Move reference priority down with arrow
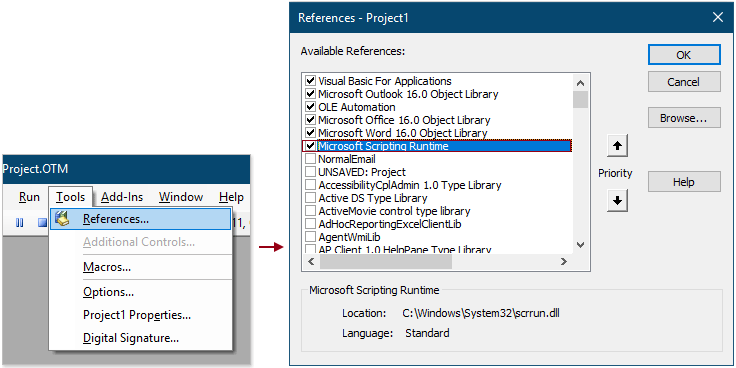This screenshot has width=736, height=368. coord(617,201)
